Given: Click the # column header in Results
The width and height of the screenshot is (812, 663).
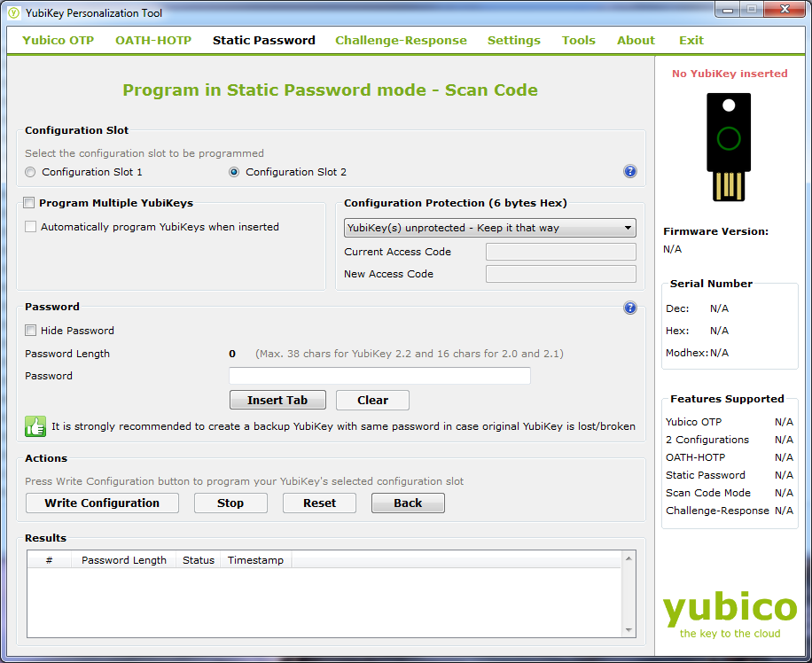Looking at the screenshot, I should [49, 560].
